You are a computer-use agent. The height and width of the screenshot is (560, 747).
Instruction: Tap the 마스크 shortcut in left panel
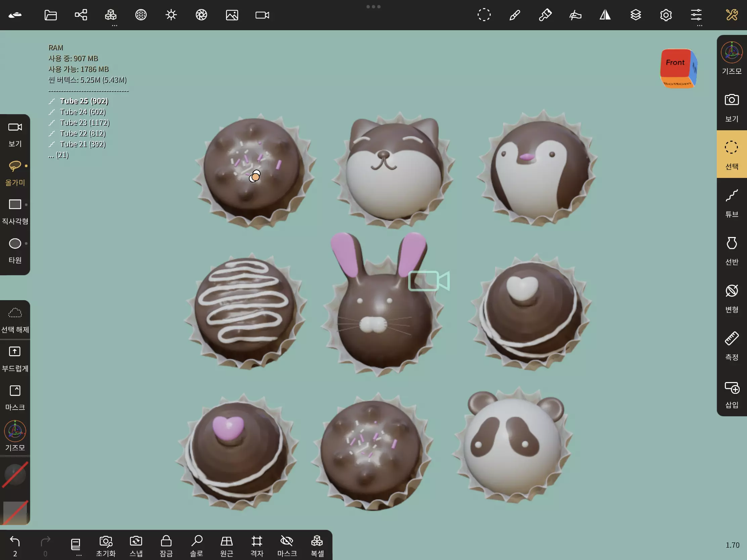[x=15, y=398]
